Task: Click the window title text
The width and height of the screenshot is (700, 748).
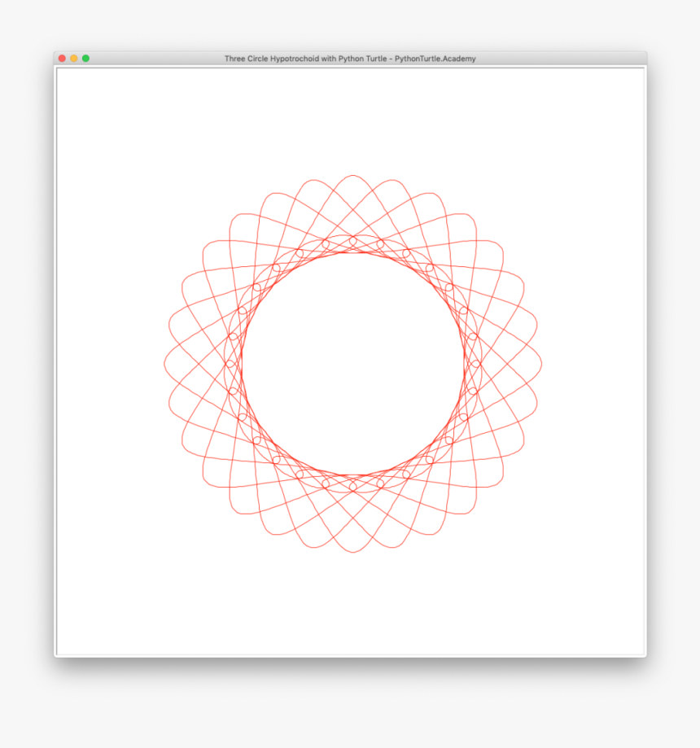Action: tap(350, 58)
